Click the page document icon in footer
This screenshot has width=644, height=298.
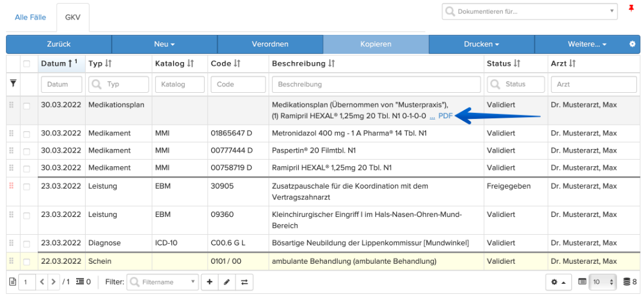click(13, 282)
